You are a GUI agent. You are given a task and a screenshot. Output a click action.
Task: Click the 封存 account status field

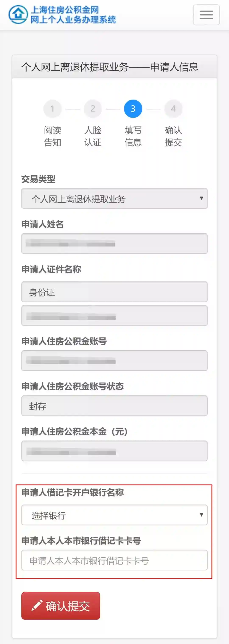tap(114, 406)
